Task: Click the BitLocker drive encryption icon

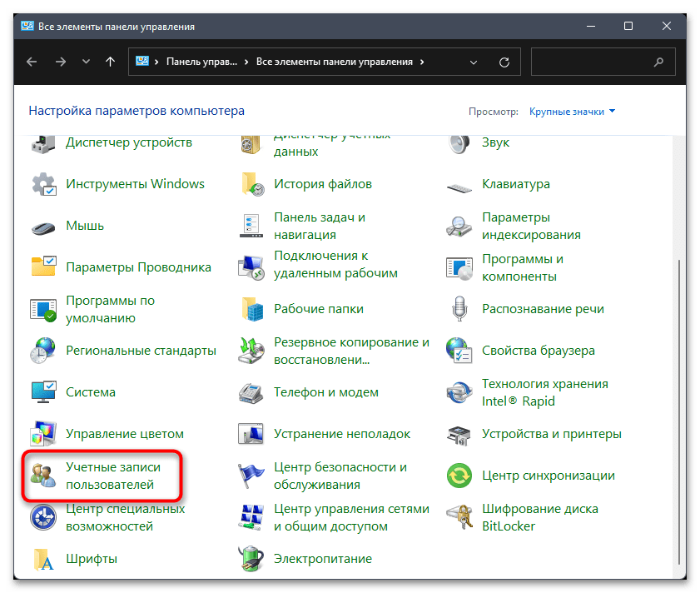Action: point(459,517)
